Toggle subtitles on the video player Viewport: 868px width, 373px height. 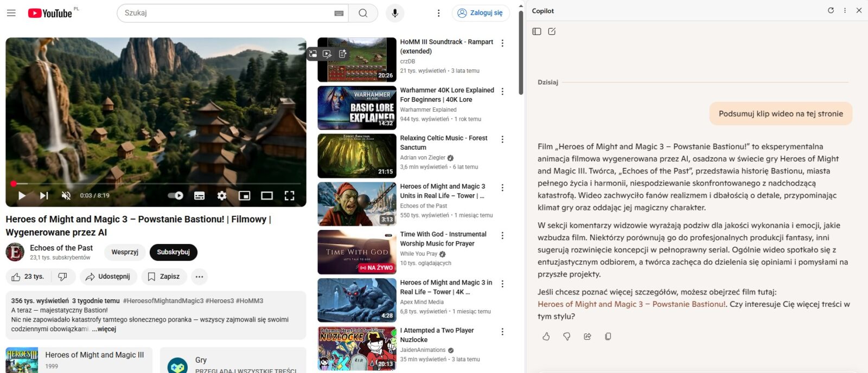pos(200,196)
